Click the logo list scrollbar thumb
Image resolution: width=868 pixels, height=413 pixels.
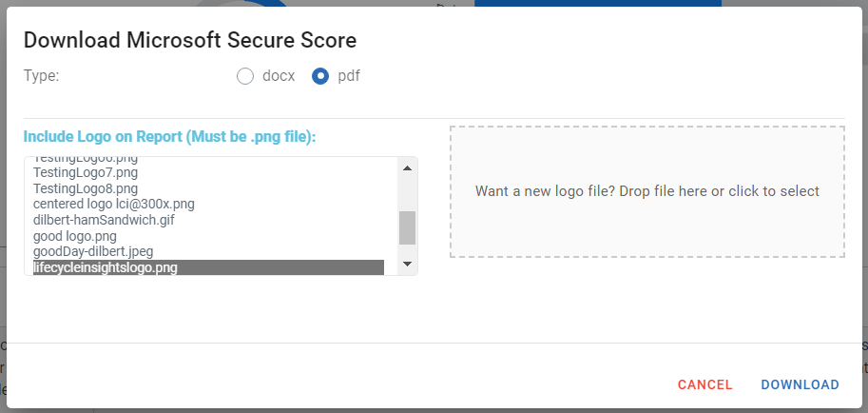click(x=408, y=227)
